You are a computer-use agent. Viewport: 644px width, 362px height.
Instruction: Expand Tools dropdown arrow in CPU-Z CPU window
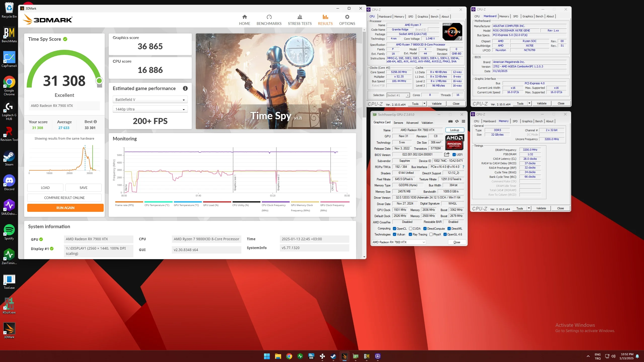(x=424, y=104)
